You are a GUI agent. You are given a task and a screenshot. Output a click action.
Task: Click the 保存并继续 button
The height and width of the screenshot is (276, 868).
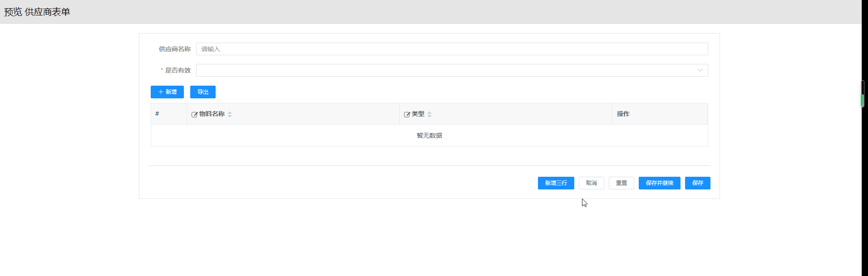coord(659,183)
